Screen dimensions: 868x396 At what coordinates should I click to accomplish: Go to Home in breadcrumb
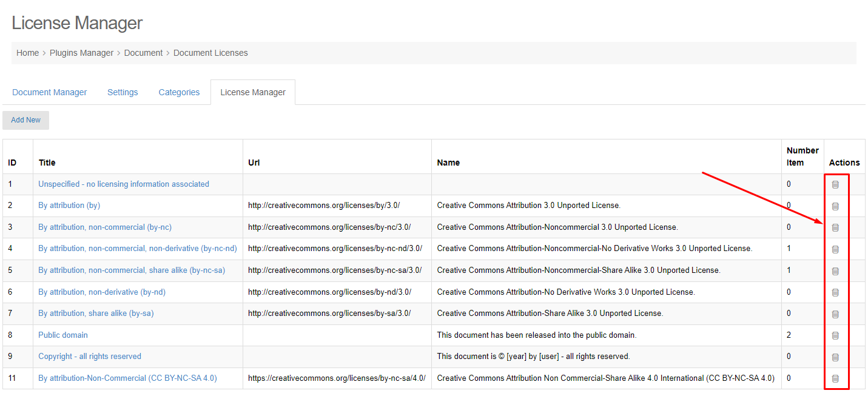point(27,53)
